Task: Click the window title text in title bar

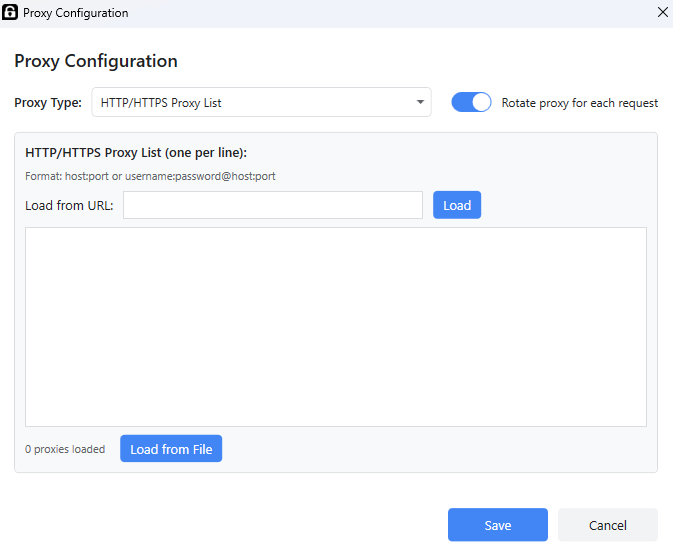Action: point(75,13)
